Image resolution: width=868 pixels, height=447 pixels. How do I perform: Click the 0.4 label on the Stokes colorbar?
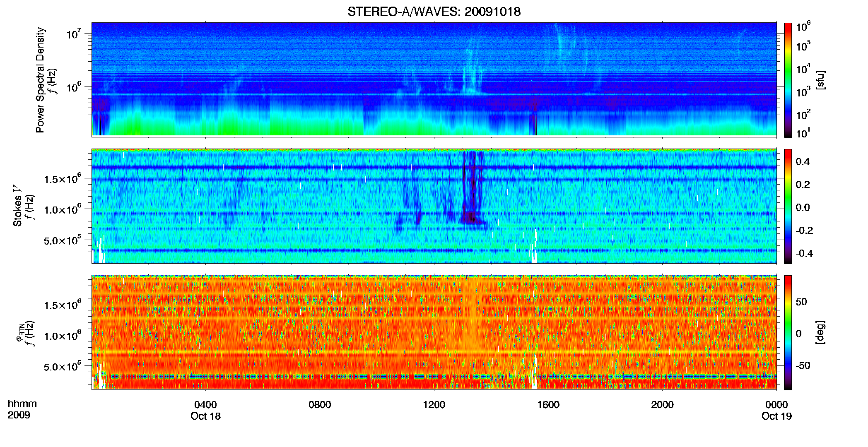point(803,162)
